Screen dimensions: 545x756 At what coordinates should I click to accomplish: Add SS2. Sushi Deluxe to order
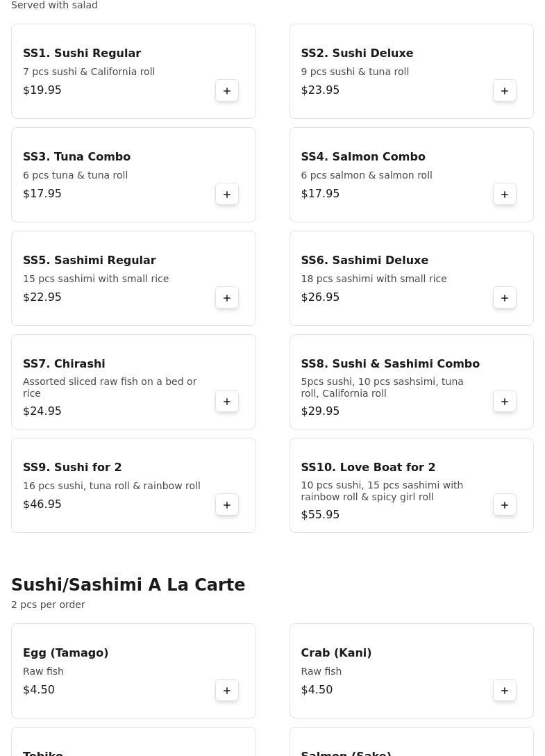(x=505, y=91)
